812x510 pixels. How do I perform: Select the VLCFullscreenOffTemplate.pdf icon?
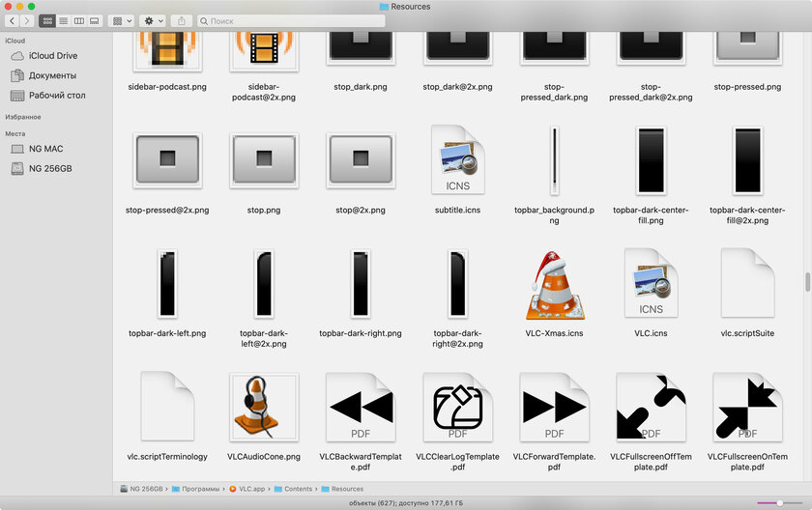click(x=651, y=407)
